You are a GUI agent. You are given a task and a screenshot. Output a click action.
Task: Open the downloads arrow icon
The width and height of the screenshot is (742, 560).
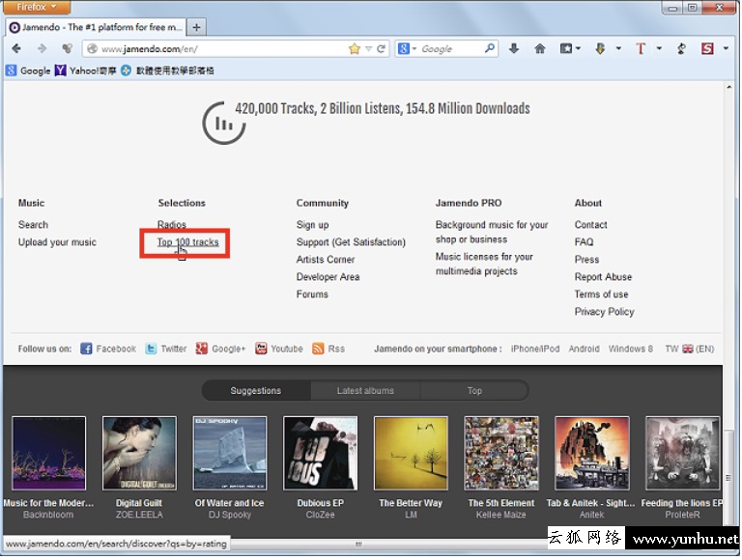click(514, 48)
